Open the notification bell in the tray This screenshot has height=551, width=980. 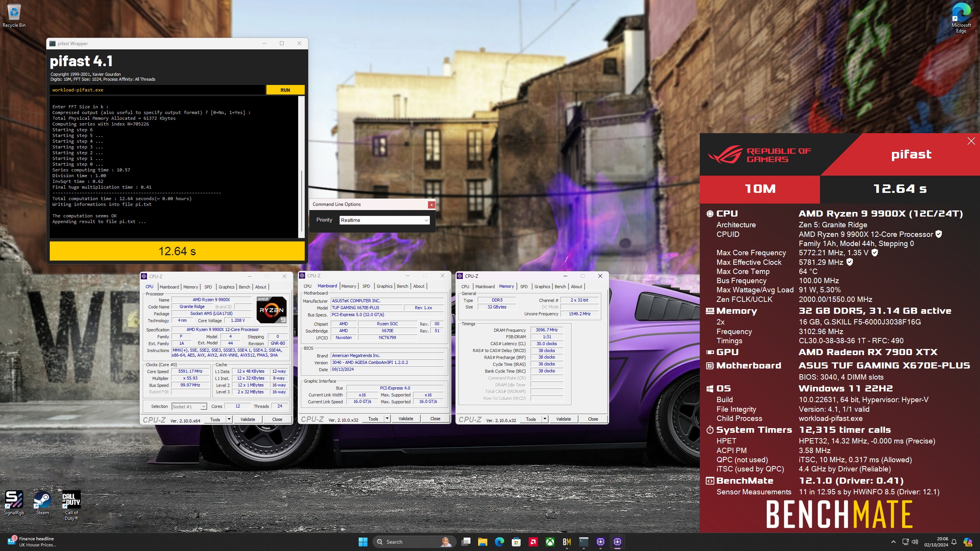[954, 542]
